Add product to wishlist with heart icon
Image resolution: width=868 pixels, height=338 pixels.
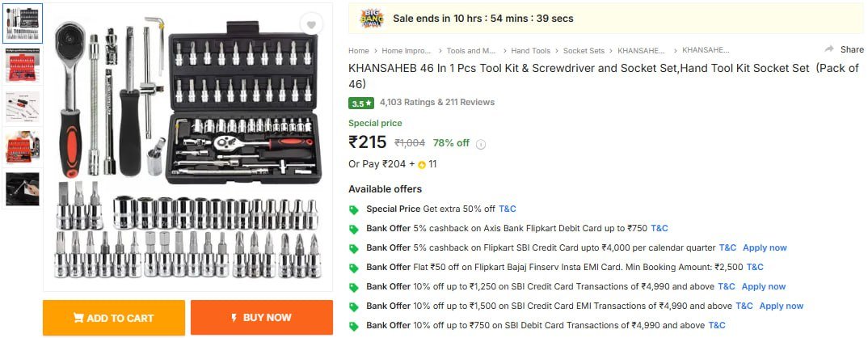pos(311,26)
